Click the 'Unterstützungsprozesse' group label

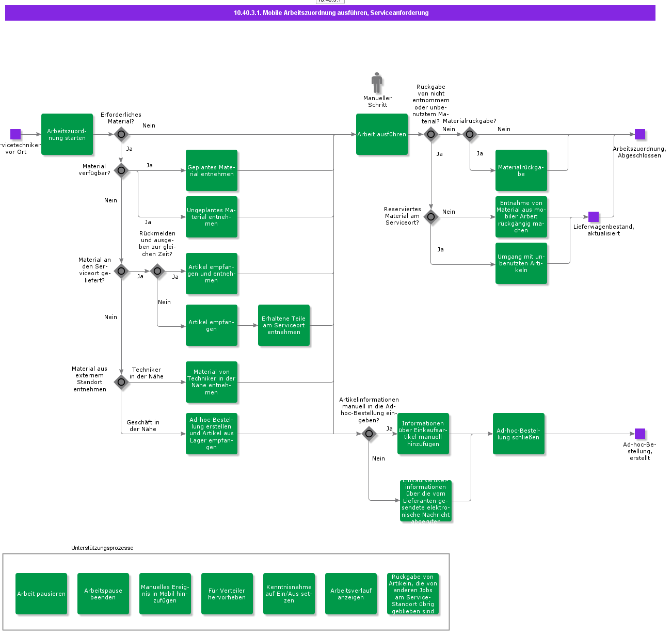click(x=102, y=548)
